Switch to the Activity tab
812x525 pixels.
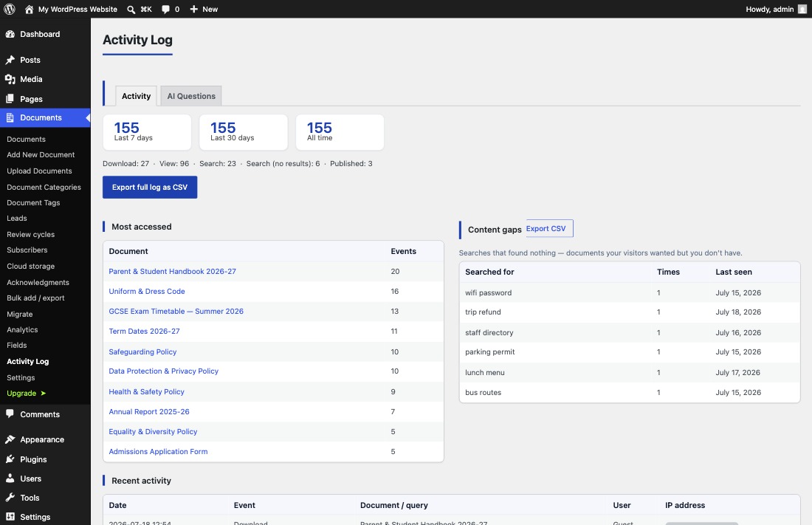137,96
